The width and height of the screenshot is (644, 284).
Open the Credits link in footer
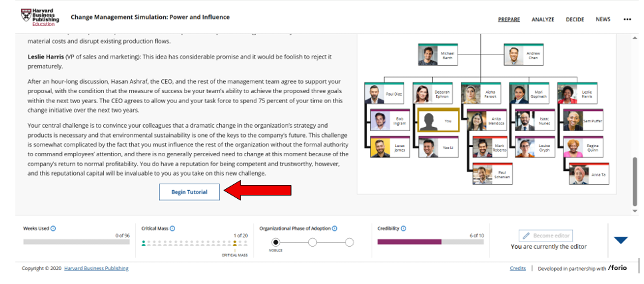(x=517, y=269)
